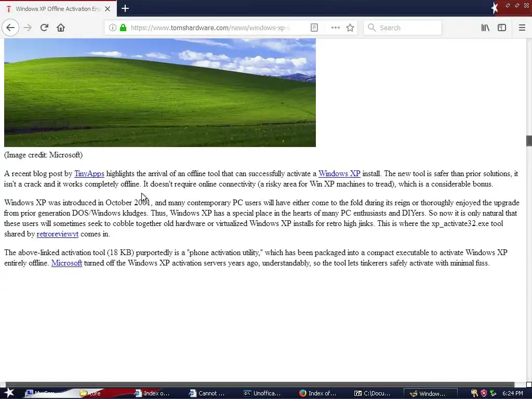Click the network connection tray icon
This screenshot has width=532, height=399.
click(494, 393)
